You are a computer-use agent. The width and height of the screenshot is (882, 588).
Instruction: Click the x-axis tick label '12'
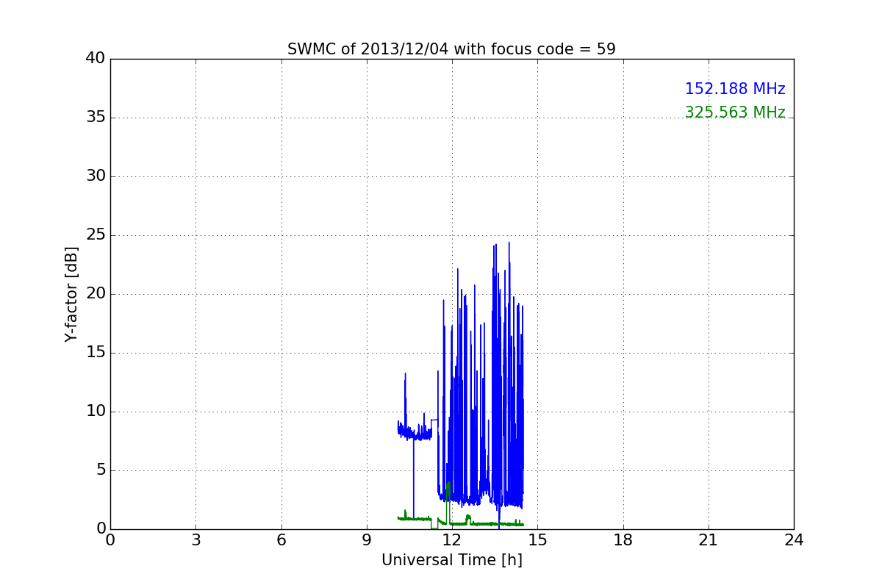click(x=452, y=540)
